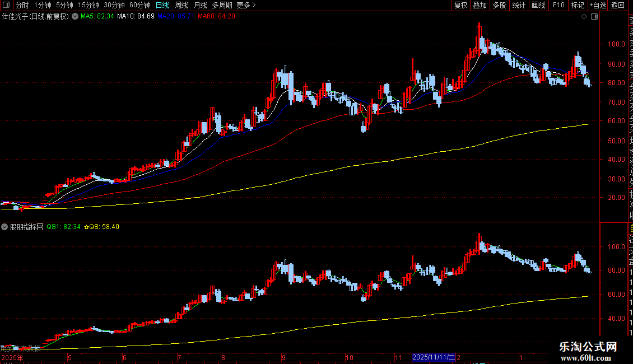The height and width of the screenshot is (364, 633).
Task: Switch to 分时 intraday view
Action: click(22, 5)
